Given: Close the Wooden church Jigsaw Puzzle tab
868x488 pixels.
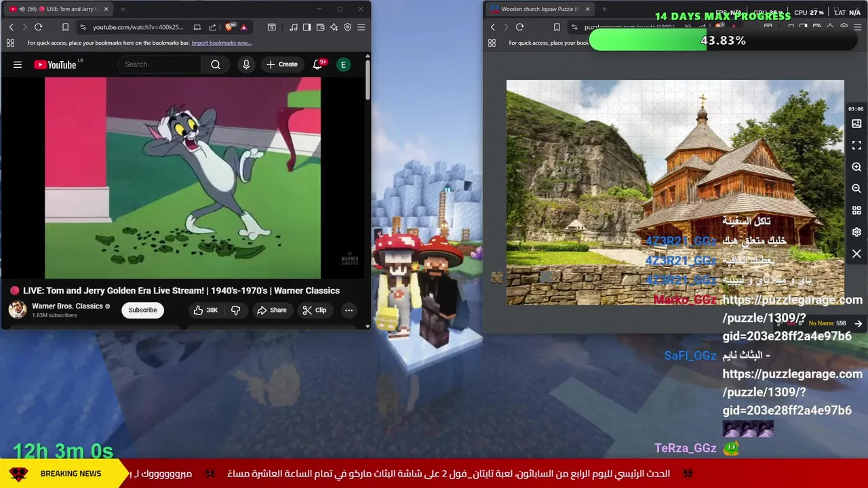Looking at the screenshot, I should pyautogui.click(x=587, y=9).
